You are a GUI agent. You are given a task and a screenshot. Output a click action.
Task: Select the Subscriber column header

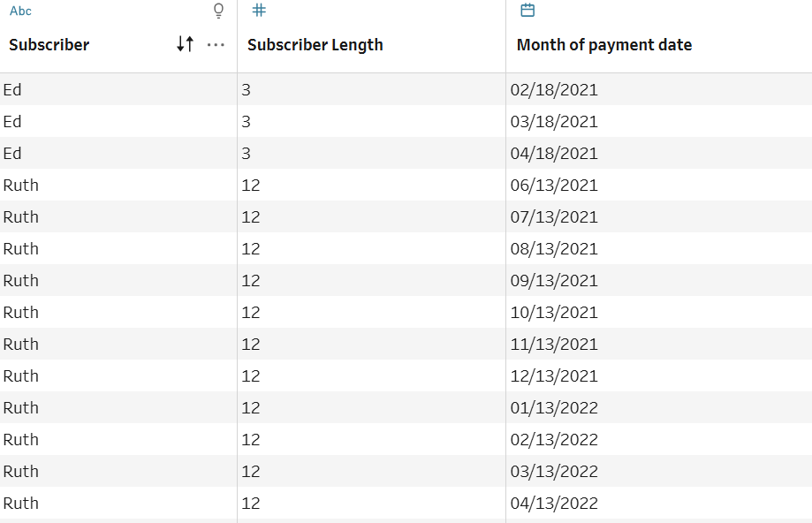click(x=49, y=45)
